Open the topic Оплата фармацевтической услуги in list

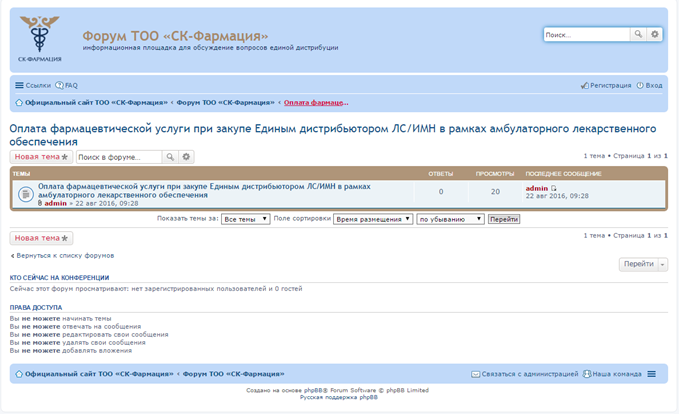tap(204, 191)
